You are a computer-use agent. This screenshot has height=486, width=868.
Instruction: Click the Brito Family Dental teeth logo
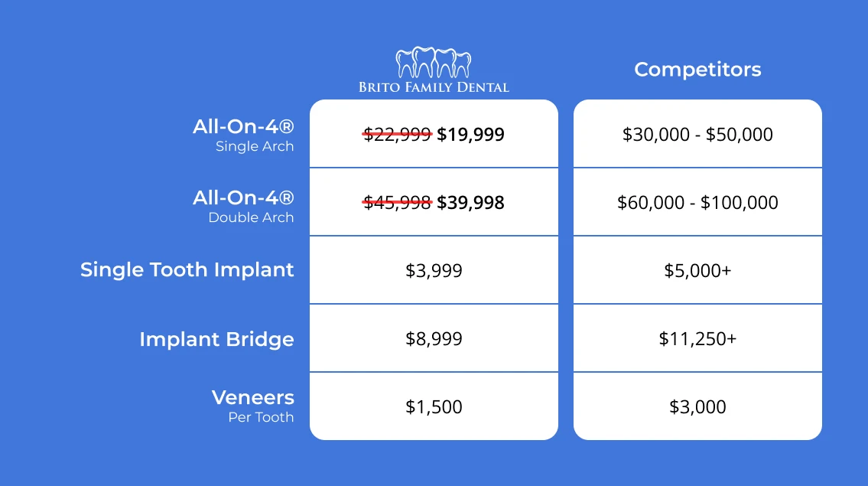(x=434, y=62)
